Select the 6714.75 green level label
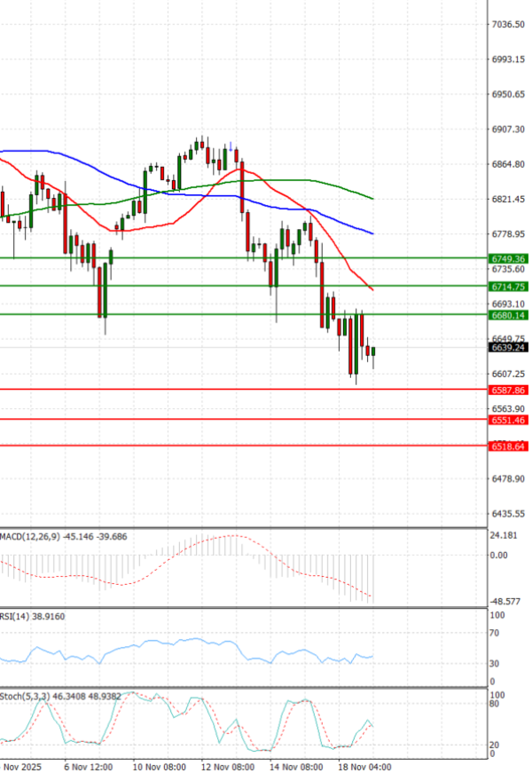This screenshot has height=773, width=532. click(x=507, y=287)
